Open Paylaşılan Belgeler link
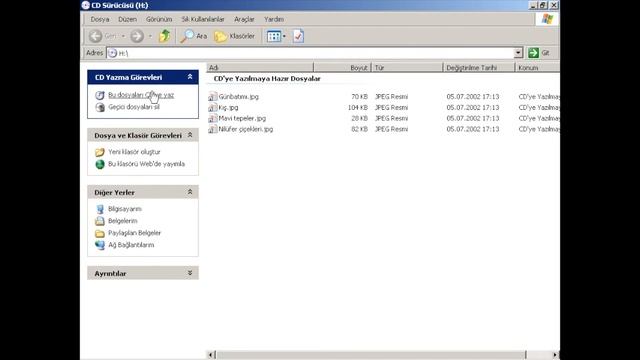This screenshot has width=640, height=360. (134, 233)
